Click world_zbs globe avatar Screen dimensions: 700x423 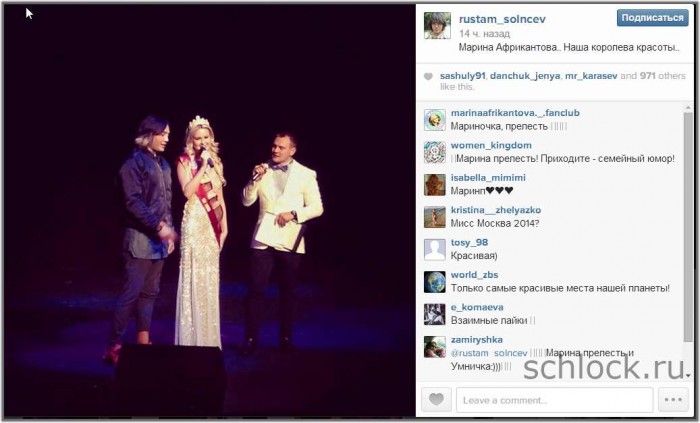point(434,282)
